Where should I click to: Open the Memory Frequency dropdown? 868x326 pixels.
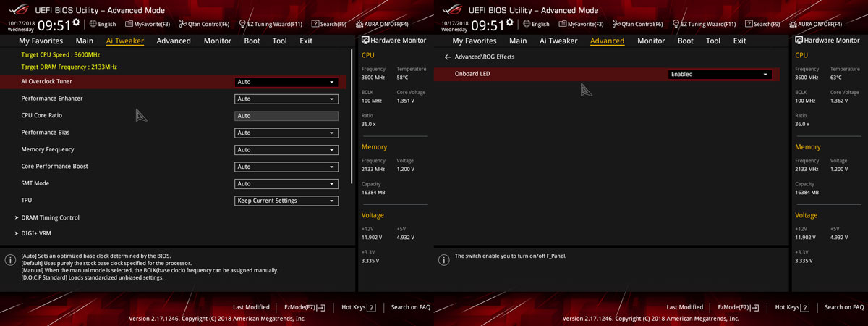point(286,149)
